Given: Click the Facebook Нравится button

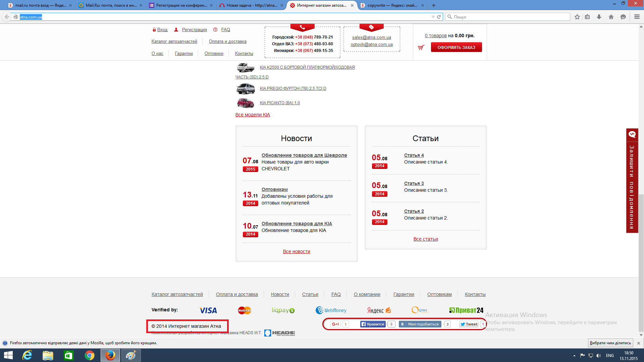Looking at the screenshot, I should (372, 324).
